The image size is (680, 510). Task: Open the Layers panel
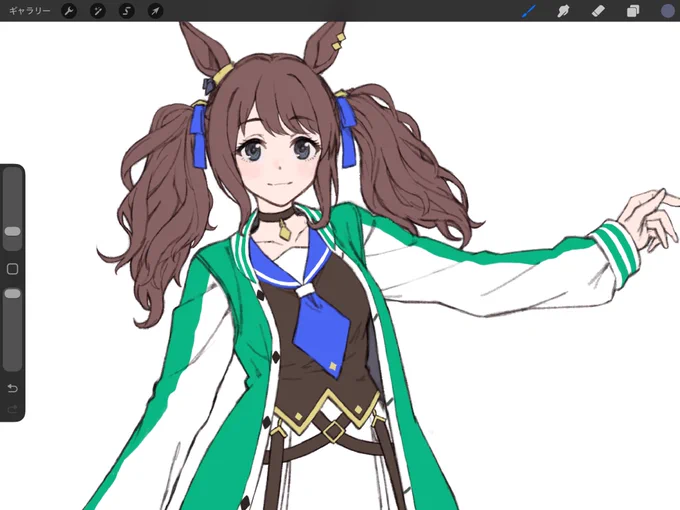[633, 11]
